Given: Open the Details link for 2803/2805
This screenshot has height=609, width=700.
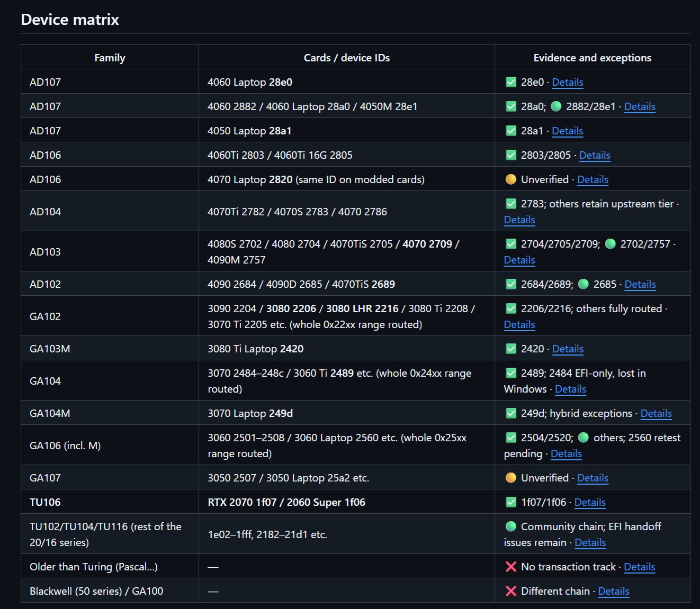Looking at the screenshot, I should click(595, 155).
